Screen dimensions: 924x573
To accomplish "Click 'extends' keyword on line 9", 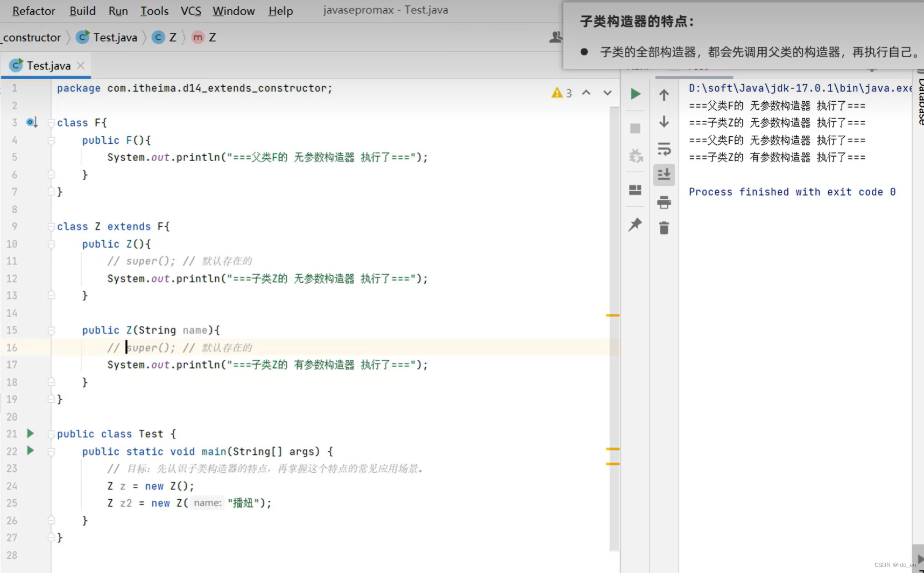I will pos(129,227).
